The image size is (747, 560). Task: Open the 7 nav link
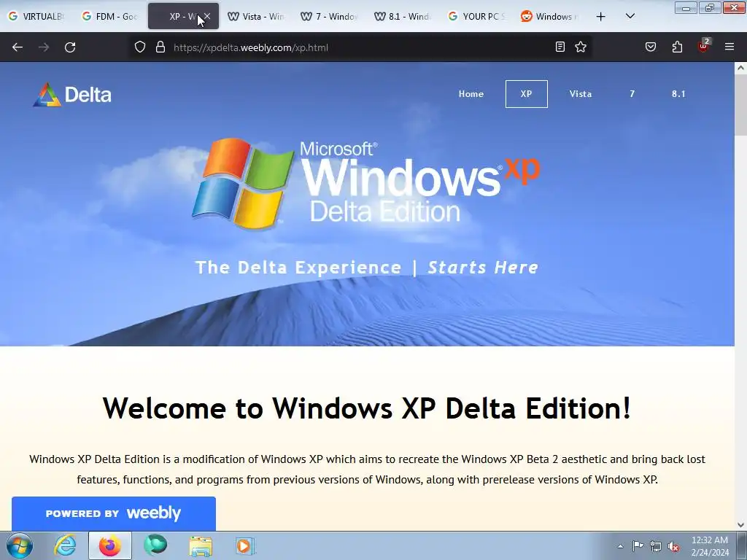coord(632,94)
